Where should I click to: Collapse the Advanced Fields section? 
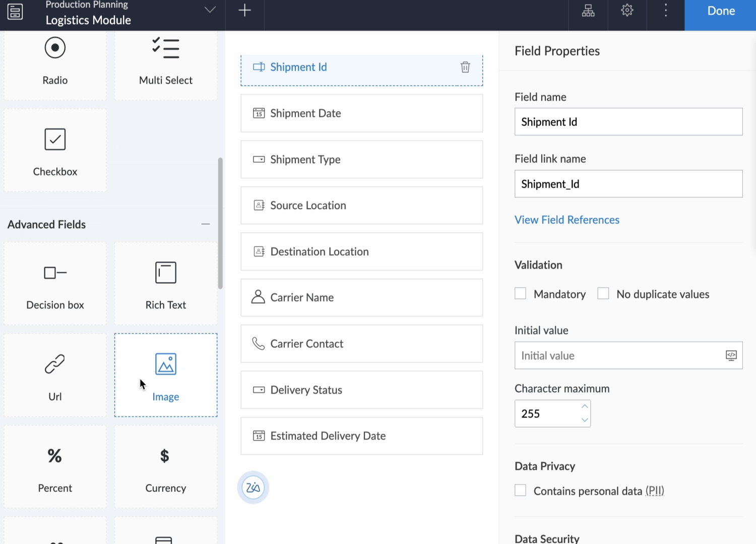click(x=206, y=224)
